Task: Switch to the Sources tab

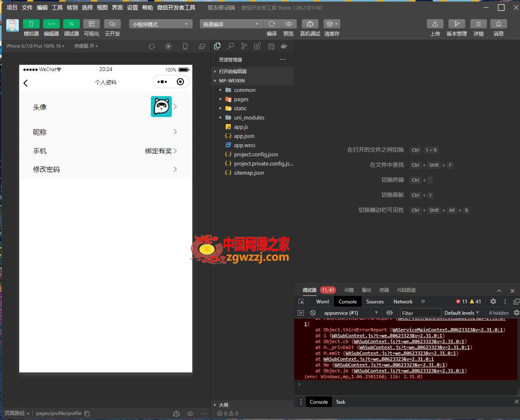Action: pos(375,301)
